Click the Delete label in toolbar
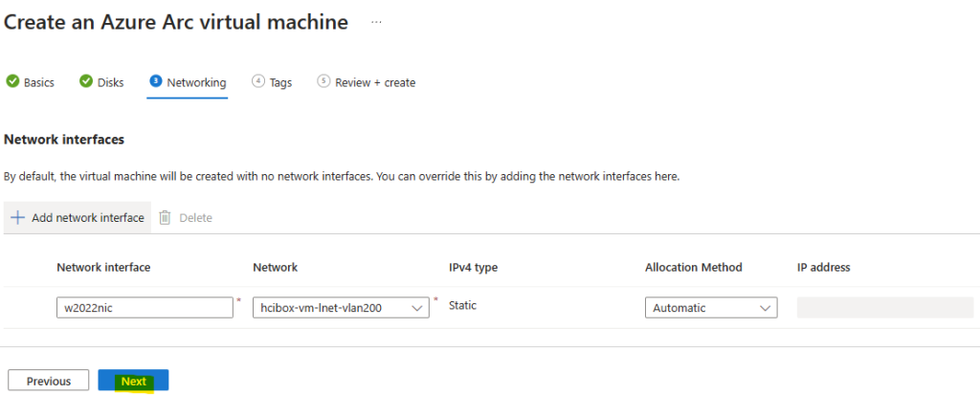This screenshot has height=395, width=980. pos(195,218)
